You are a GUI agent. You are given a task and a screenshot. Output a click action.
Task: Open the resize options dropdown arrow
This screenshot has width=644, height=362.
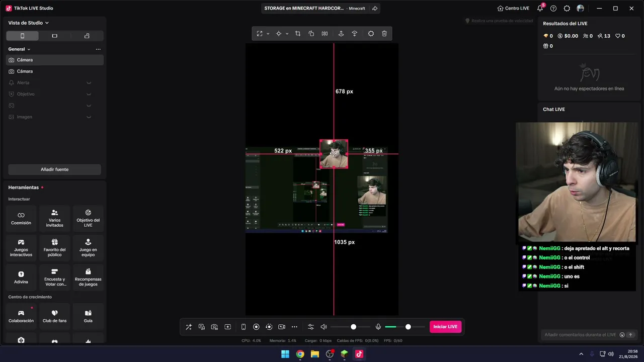[268, 34]
